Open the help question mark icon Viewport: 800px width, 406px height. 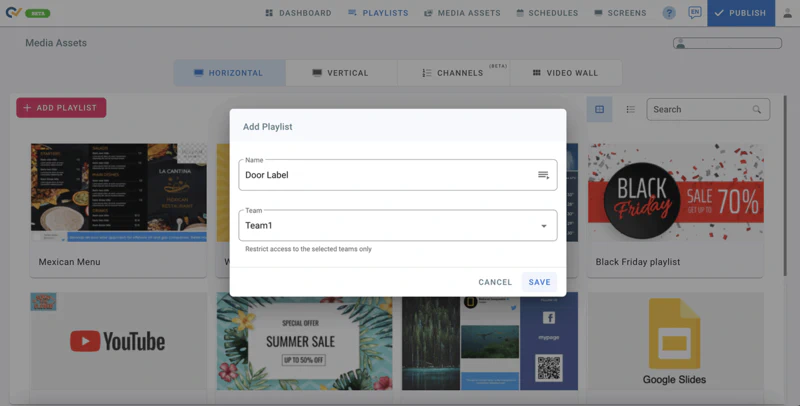pyautogui.click(x=669, y=13)
